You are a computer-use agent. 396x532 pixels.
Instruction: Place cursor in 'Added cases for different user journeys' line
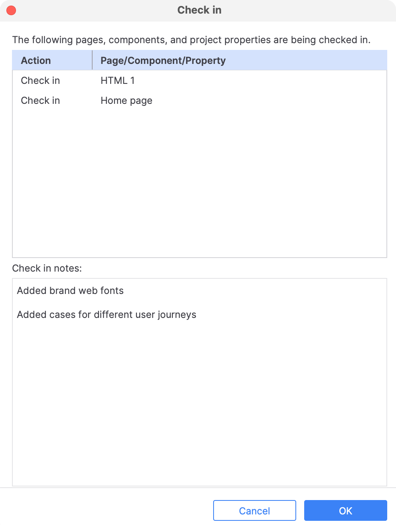[106, 315]
